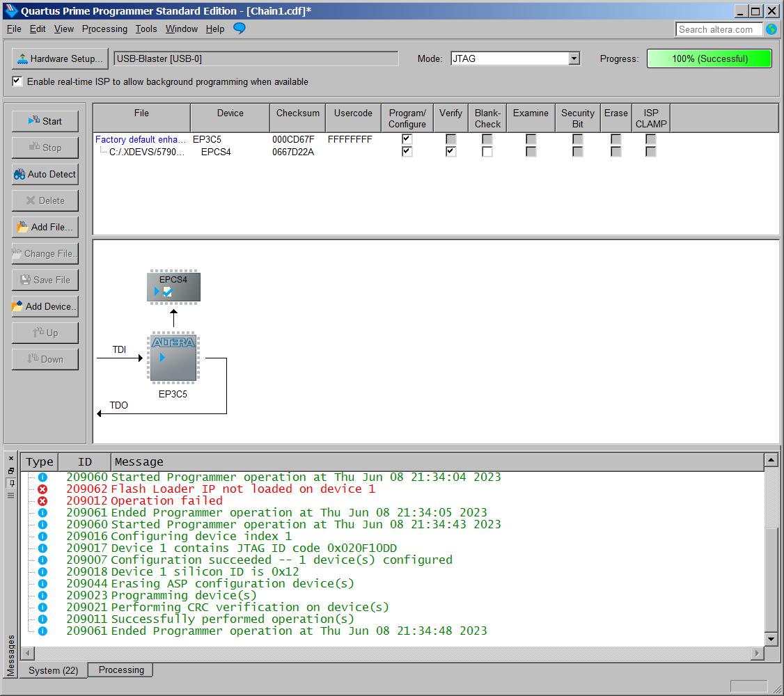This screenshot has width=784, height=696.
Task: Open the Mode JTAG dropdown
Action: 574,59
